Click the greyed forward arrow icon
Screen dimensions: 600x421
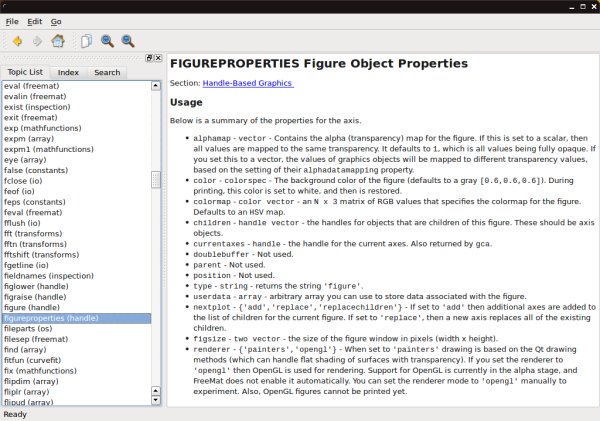click(x=38, y=41)
